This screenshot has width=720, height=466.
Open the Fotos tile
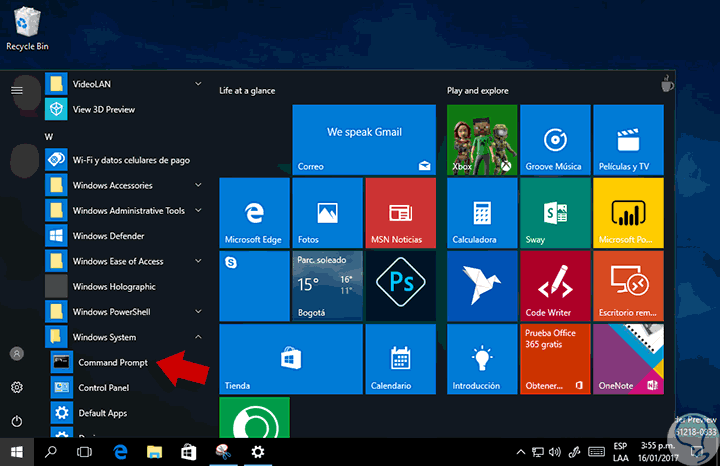tap(327, 213)
